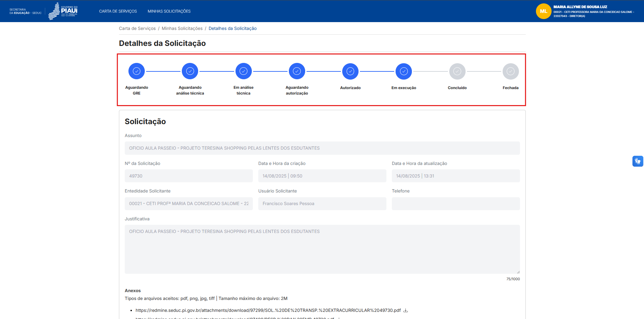The height and width of the screenshot is (319, 644).
Task: Click the Aguardando GRE step circle
Action: 137,71
